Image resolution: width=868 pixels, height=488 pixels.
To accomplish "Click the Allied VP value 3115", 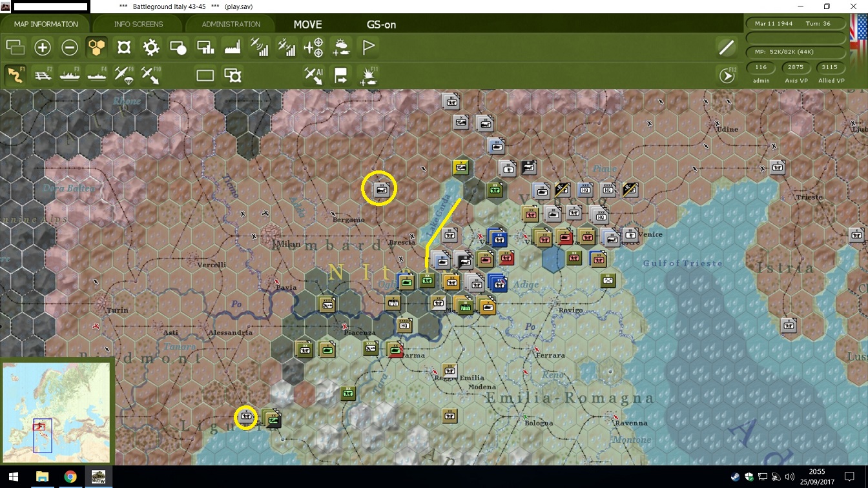I will [830, 67].
